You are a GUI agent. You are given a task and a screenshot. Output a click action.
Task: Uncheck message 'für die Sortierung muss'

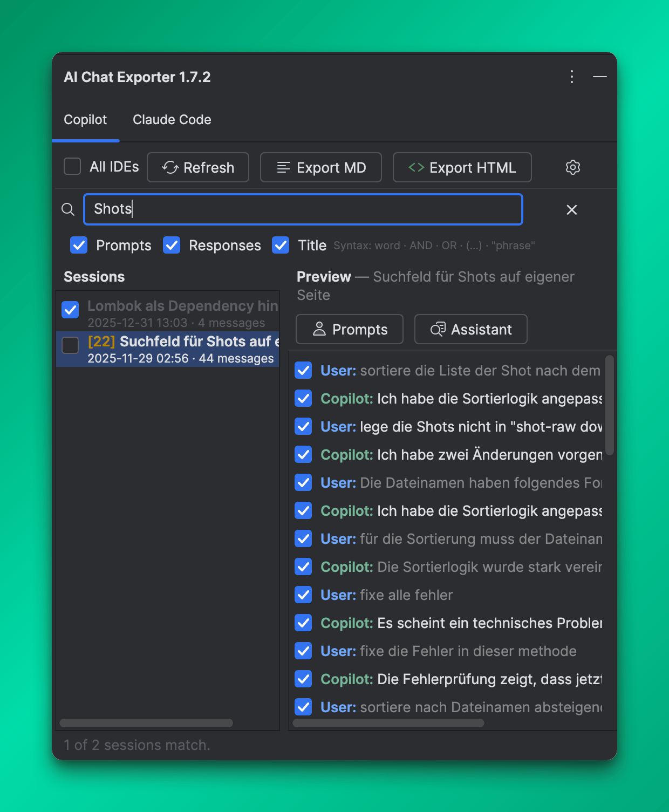[303, 539]
